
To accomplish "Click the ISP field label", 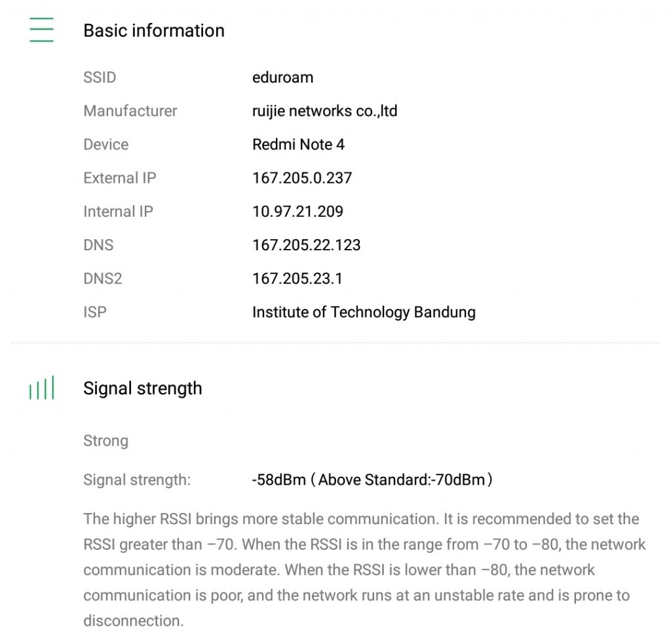I will point(94,312).
